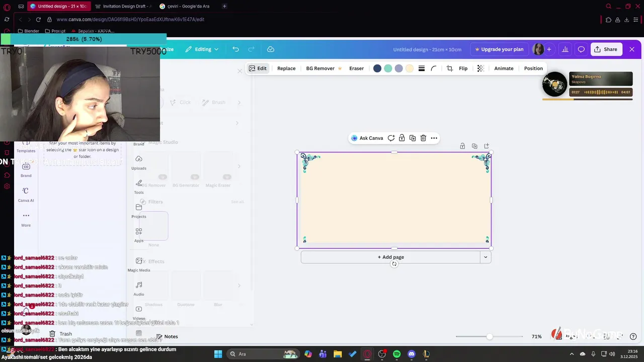Screen dimensions: 644x362
Task: Open Spotify from the taskbar
Action: pyautogui.click(x=396, y=354)
